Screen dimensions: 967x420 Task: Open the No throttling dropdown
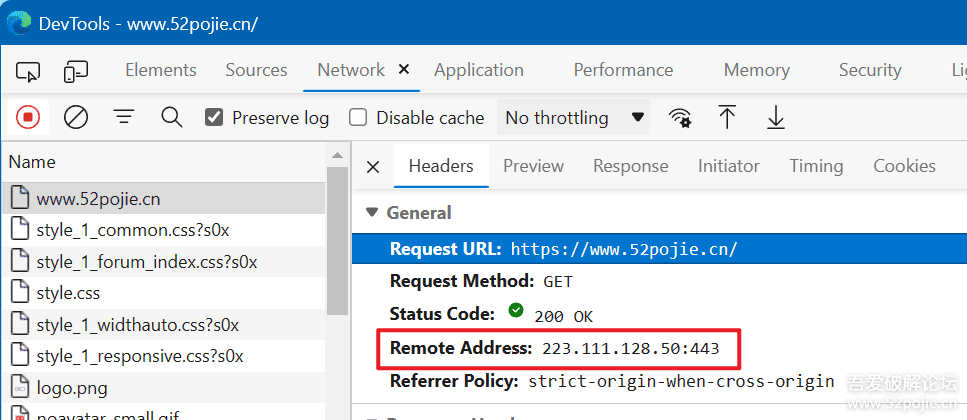pos(574,117)
